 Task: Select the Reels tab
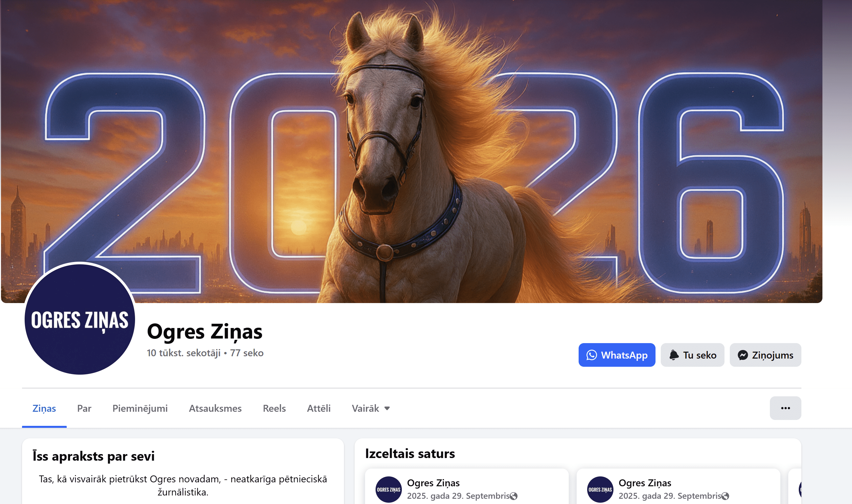pos(274,408)
